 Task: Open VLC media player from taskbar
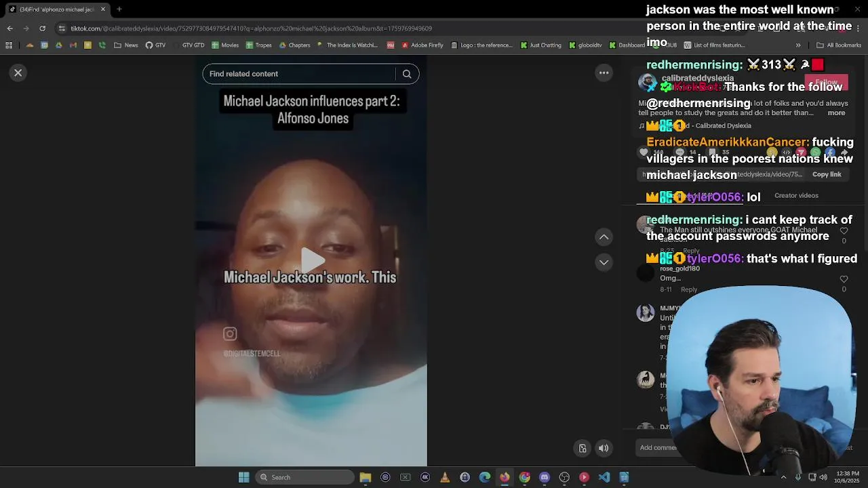pyautogui.click(x=445, y=477)
